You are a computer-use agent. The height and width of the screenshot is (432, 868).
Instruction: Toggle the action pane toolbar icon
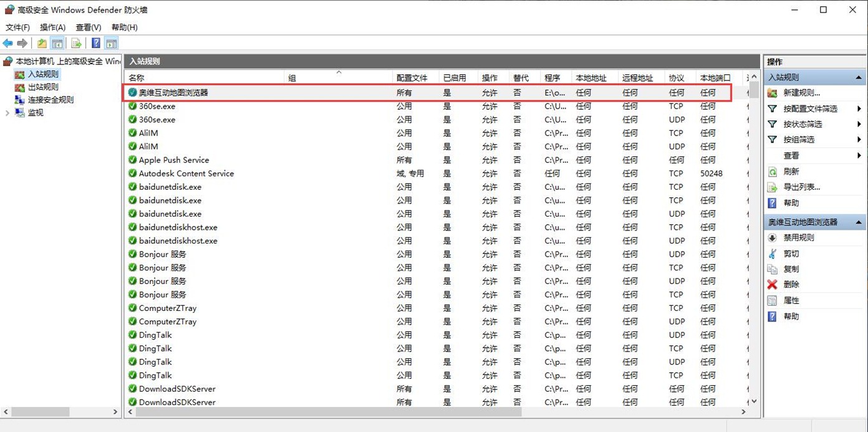[112, 43]
